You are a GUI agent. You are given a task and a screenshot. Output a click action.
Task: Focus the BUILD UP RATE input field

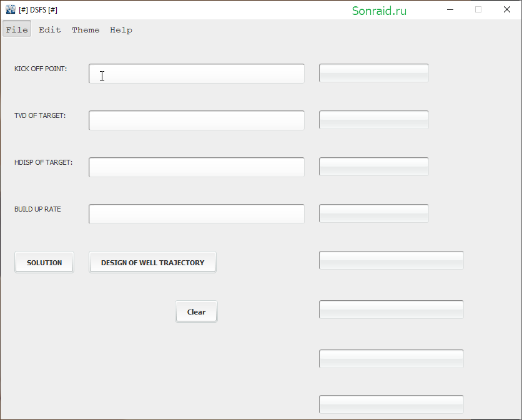tap(197, 214)
